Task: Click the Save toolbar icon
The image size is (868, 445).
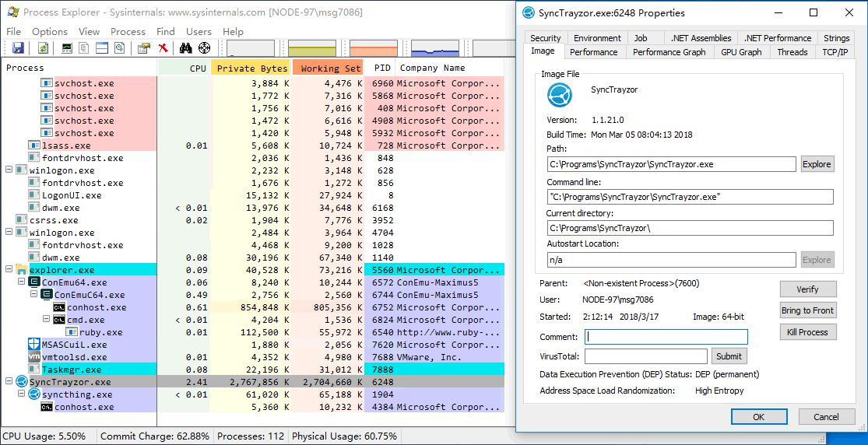Action: coord(18,48)
